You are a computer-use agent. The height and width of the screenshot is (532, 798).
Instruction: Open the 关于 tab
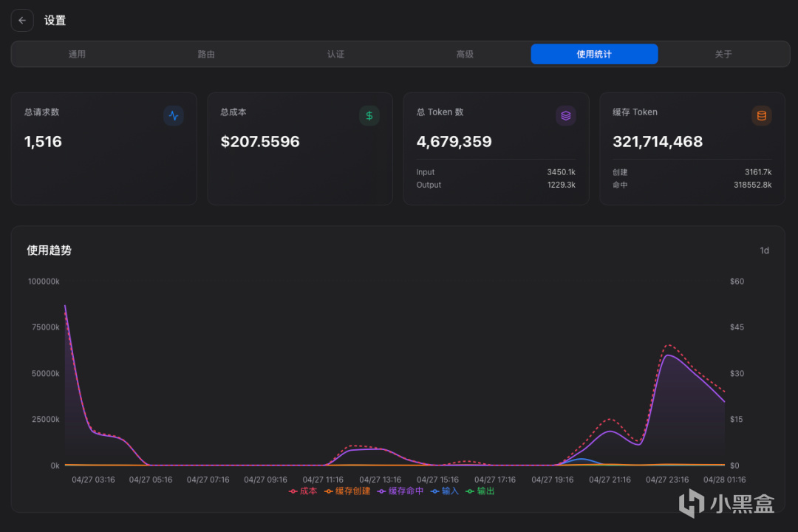tap(723, 54)
